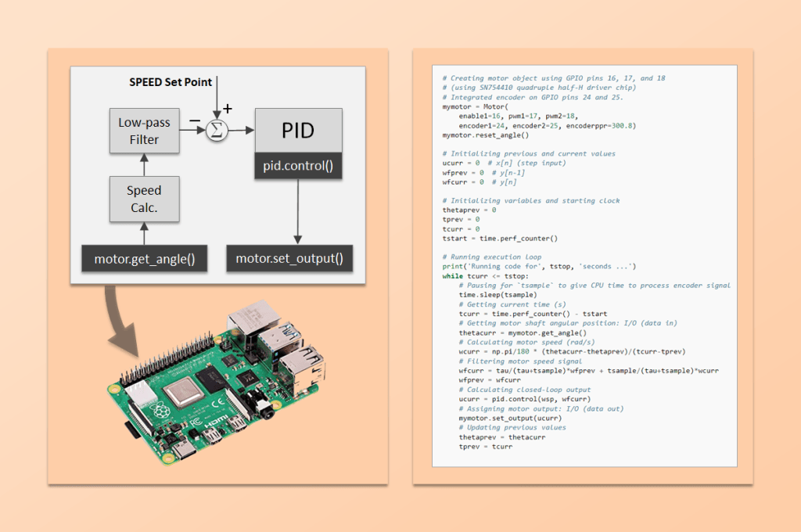This screenshot has height=532, width=801.
Task: Click the 'wcurr = np.pi/180' calculation line
Action: tap(572, 351)
